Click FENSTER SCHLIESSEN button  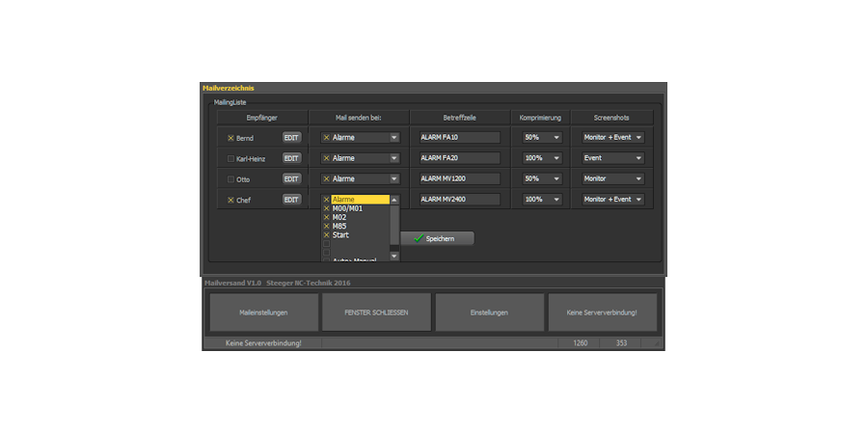pos(376,312)
